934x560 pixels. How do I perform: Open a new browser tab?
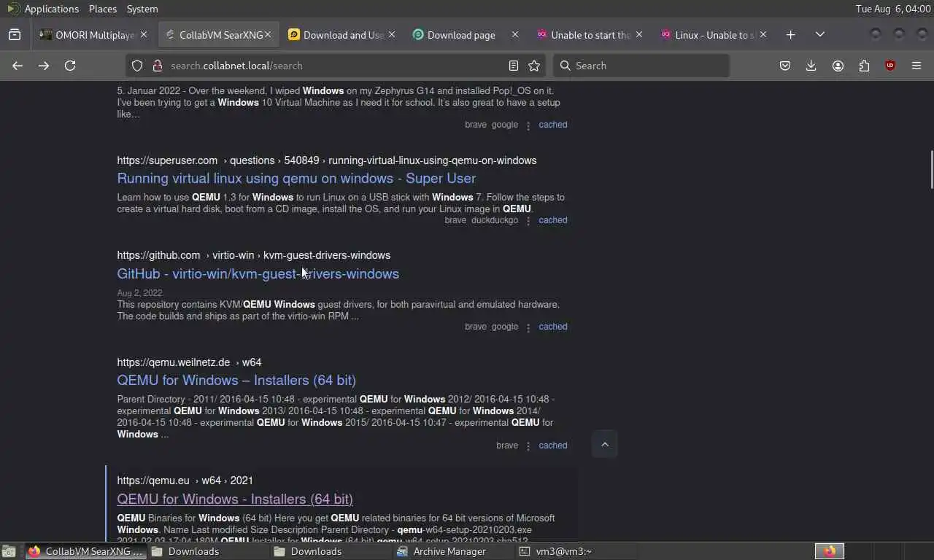(x=791, y=34)
